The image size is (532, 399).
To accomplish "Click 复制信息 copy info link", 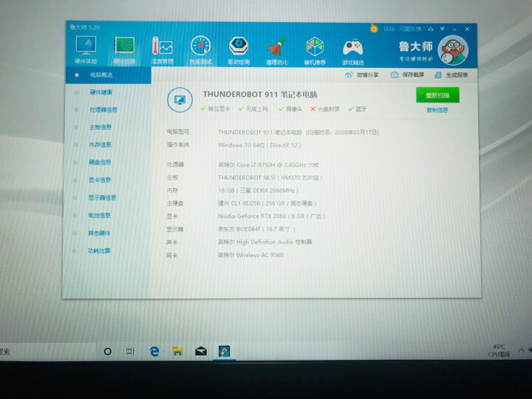I will coord(437,110).
